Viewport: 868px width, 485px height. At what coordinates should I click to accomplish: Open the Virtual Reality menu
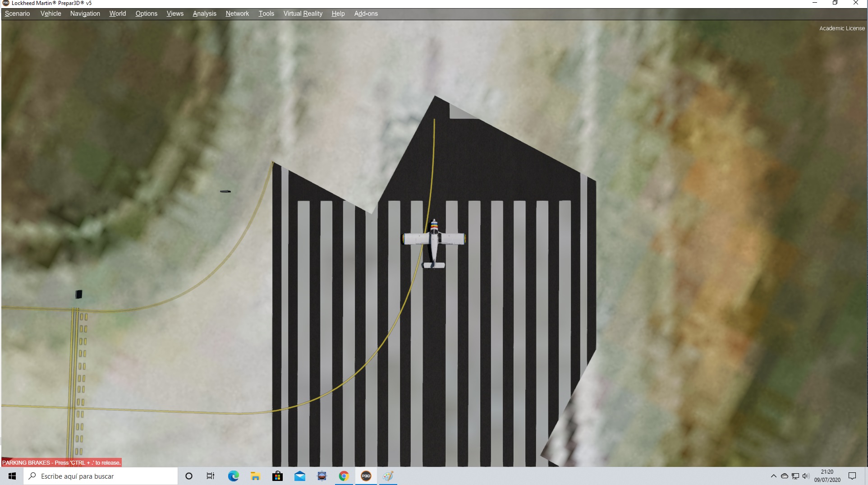click(303, 14)
